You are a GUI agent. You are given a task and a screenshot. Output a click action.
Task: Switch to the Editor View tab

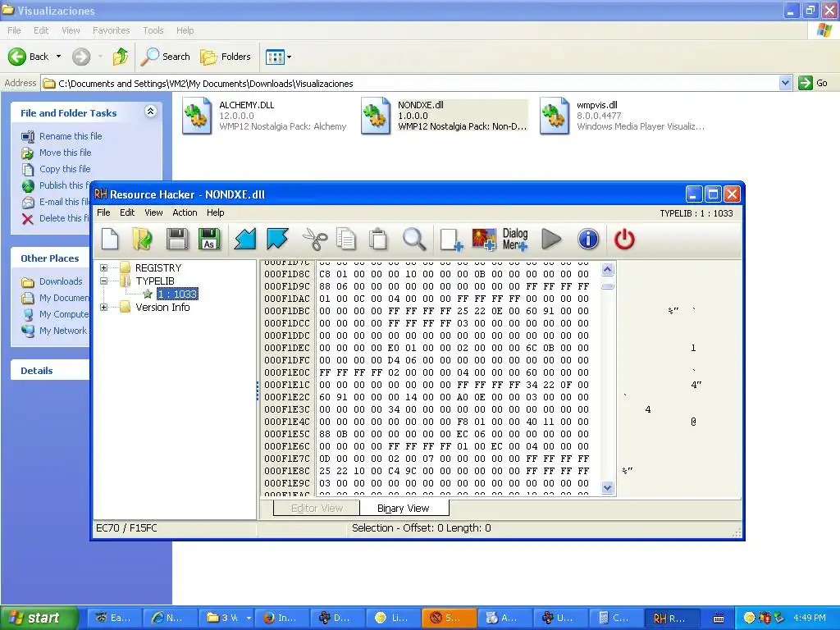coord(317,508)
